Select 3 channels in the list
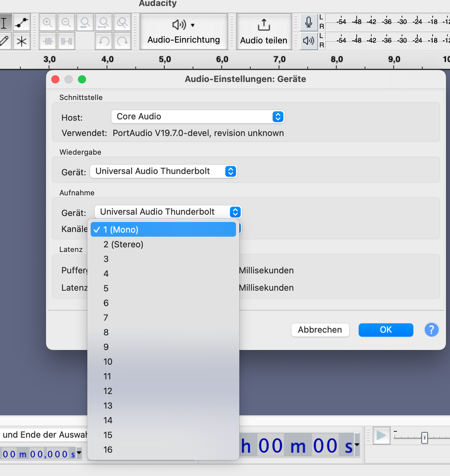This screenshot has height=476, width=450. 163,259
